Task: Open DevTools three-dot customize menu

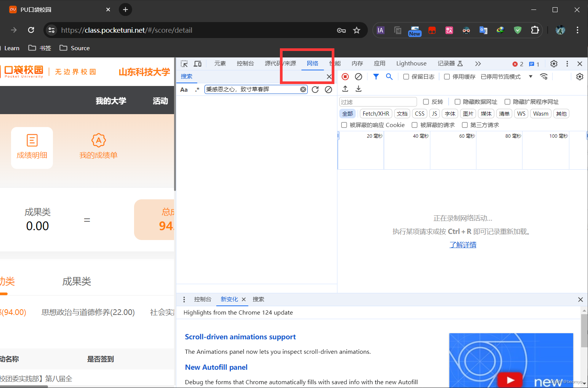Action: (x=567, y=64)
